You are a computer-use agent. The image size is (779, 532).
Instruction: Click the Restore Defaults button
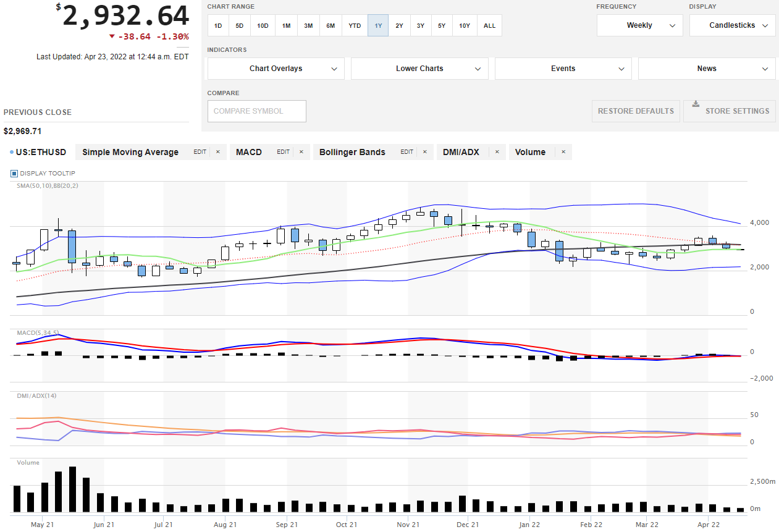pyautogui.click(x=636, y=111)
